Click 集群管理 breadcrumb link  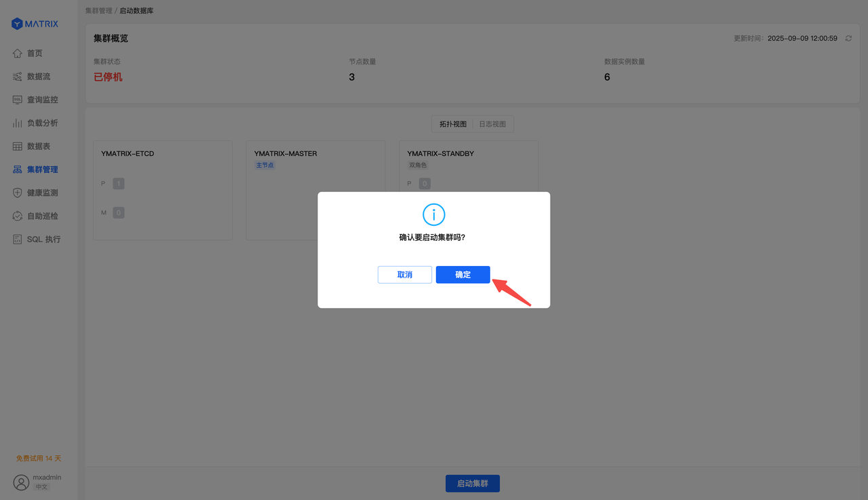point(99,11)
